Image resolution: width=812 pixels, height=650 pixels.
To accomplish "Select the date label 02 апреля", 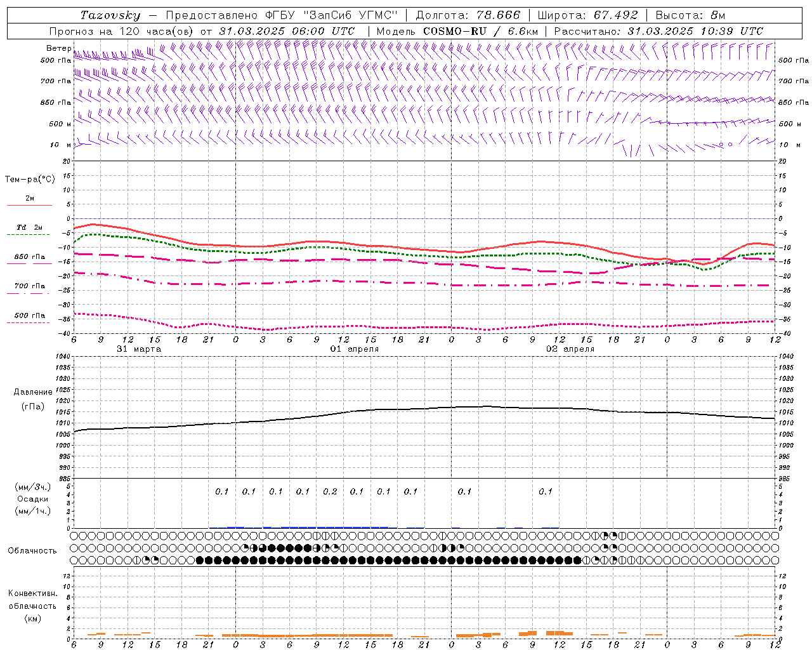I will pos(570,349).
